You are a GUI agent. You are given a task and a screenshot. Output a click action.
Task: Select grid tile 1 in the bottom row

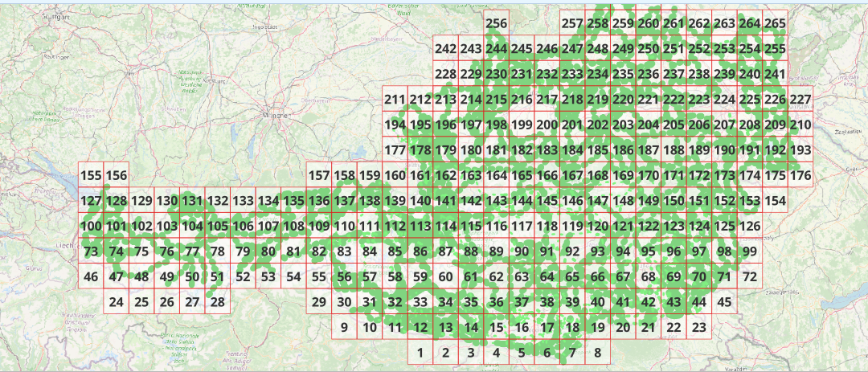(x=420, y=352)
